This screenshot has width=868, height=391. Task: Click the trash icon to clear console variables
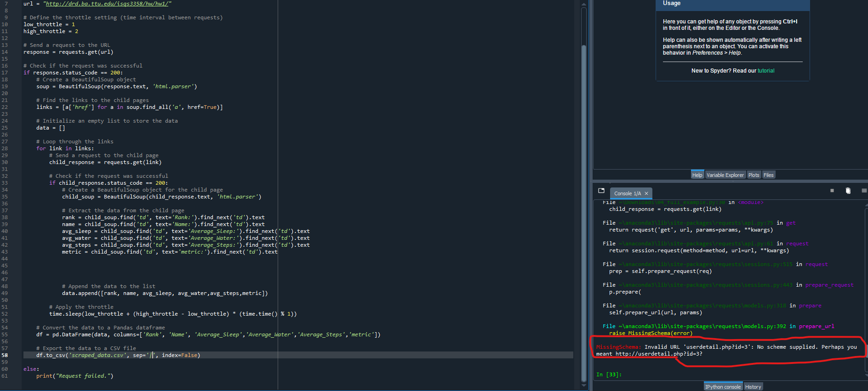[x=848, y=191]
